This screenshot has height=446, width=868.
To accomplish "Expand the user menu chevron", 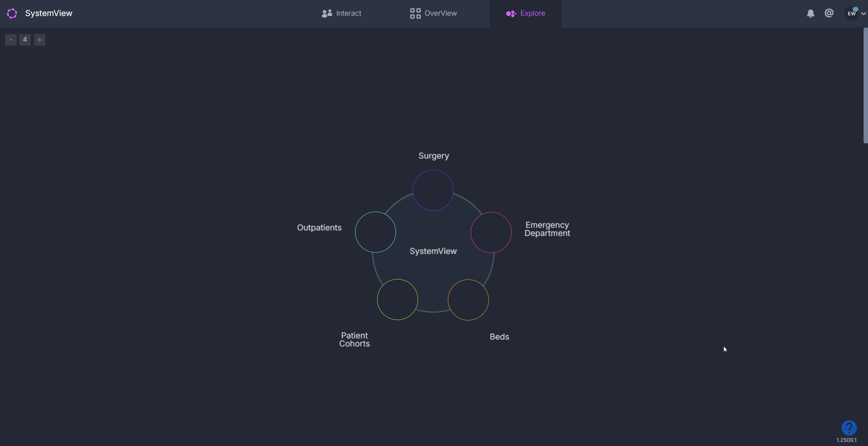I will click(x=863, y=14).
